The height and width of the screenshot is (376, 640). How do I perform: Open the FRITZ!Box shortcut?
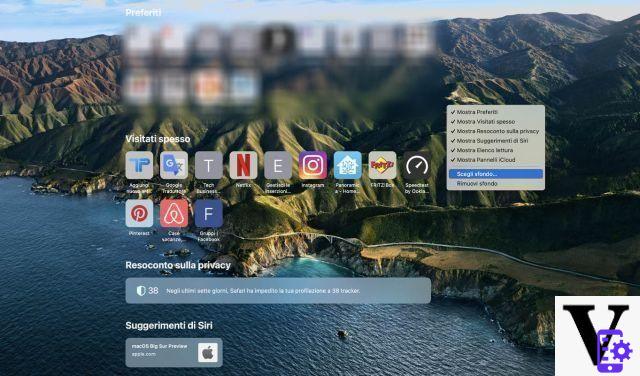click(382, 165)
